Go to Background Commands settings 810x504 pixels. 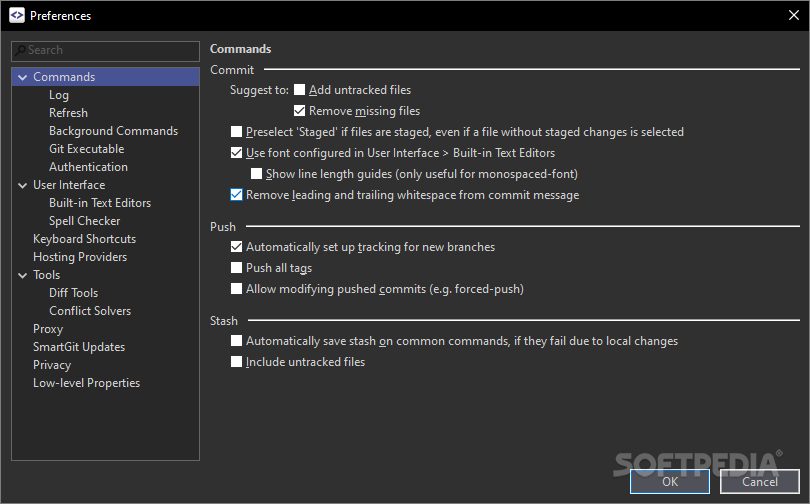(114, 131)
